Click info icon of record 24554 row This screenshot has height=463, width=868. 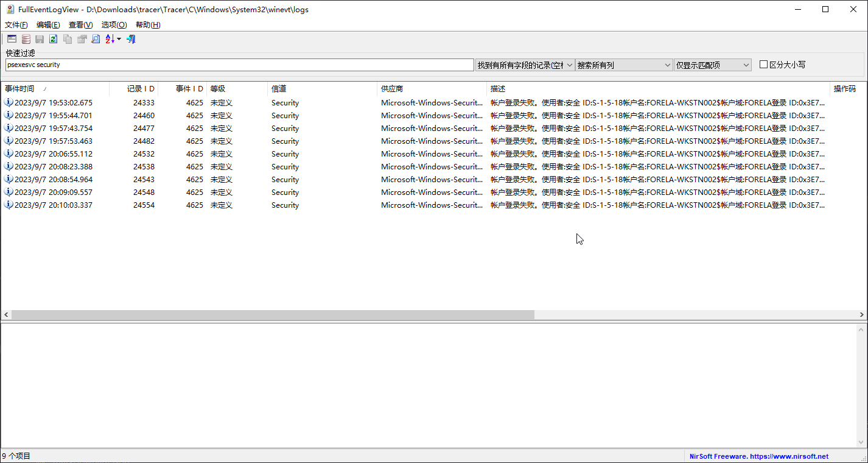[9, 205]
